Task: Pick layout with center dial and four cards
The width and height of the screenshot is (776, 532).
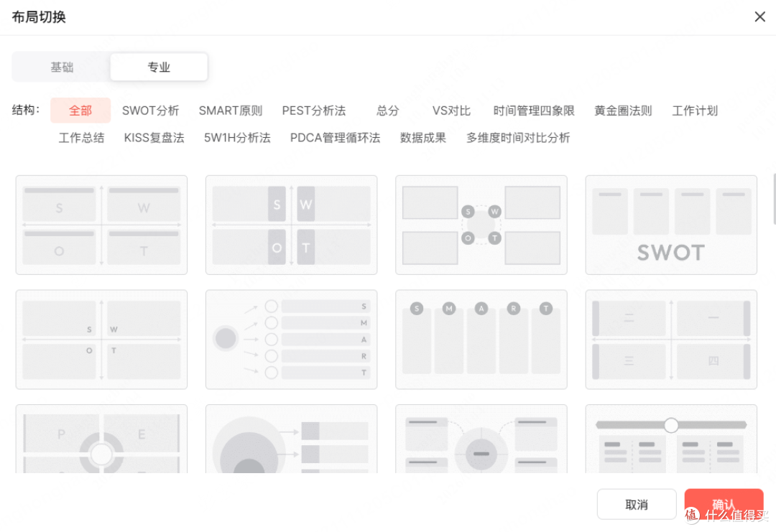Action: [x=481, y=439]
